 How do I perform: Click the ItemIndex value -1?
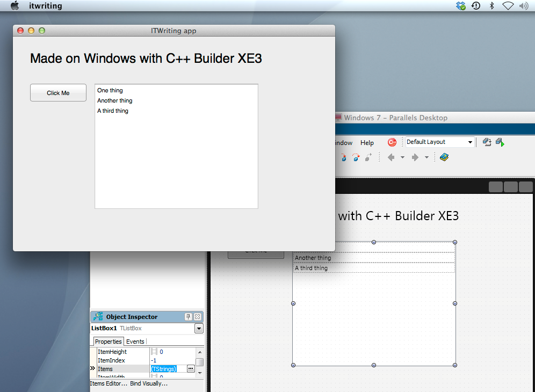pyautogui.click(x=154, y=360)
